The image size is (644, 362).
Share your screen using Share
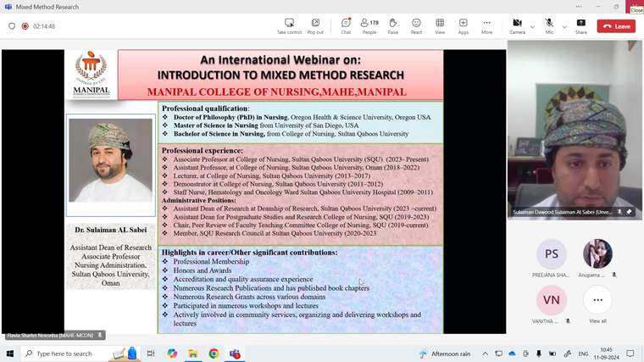click(x=580, y=26)
